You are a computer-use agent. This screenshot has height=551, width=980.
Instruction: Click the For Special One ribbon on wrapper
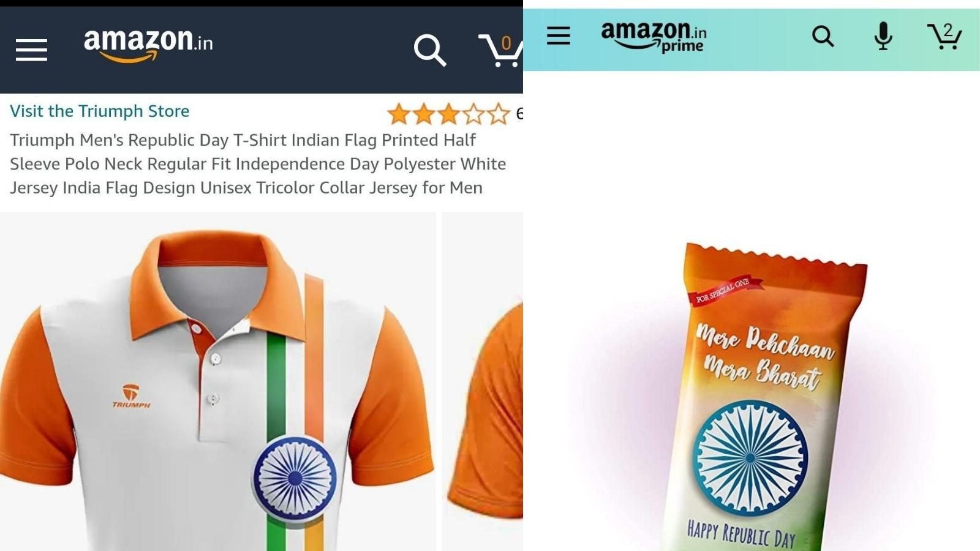(726, 290)
